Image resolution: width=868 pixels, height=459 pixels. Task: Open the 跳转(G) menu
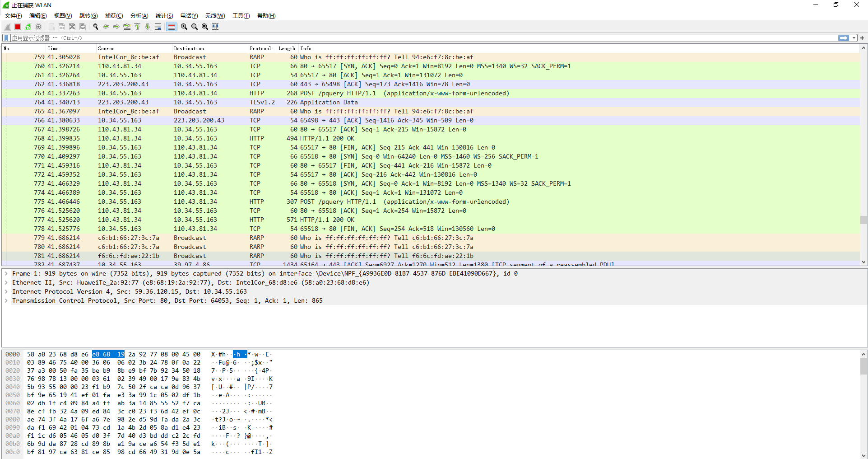(88, 16)
